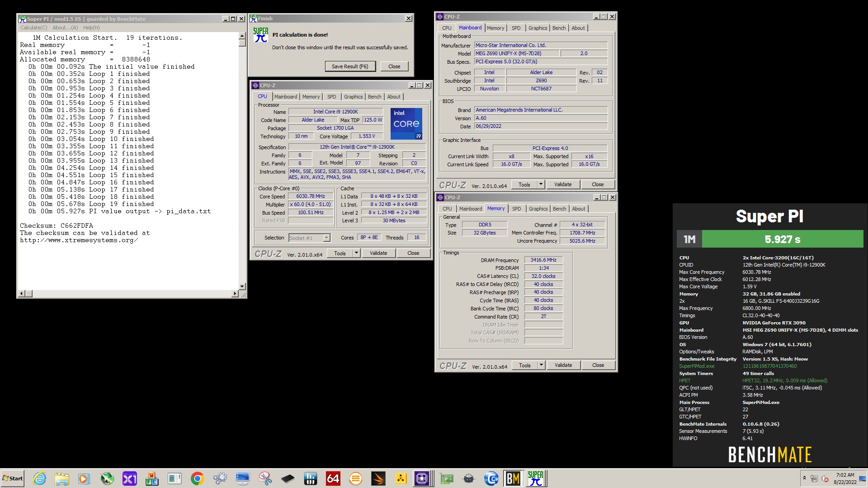Open the yellow nodes icon in taskbar

pyautogui.click(x=401, y=479)
